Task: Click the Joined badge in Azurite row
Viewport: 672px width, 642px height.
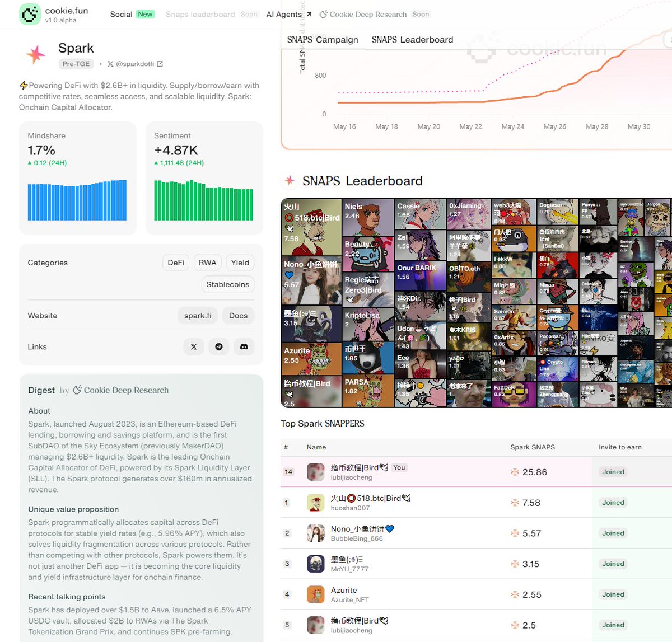Action: click(x=613, y=594)
